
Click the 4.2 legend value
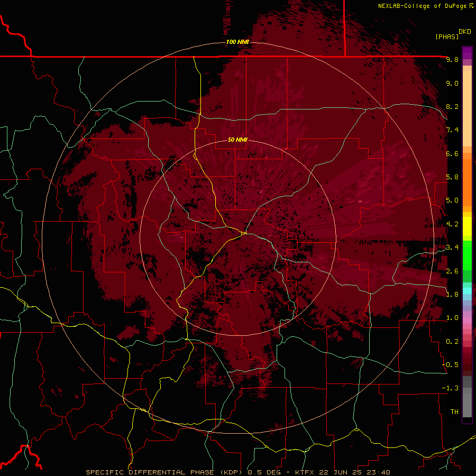(452, 224)
